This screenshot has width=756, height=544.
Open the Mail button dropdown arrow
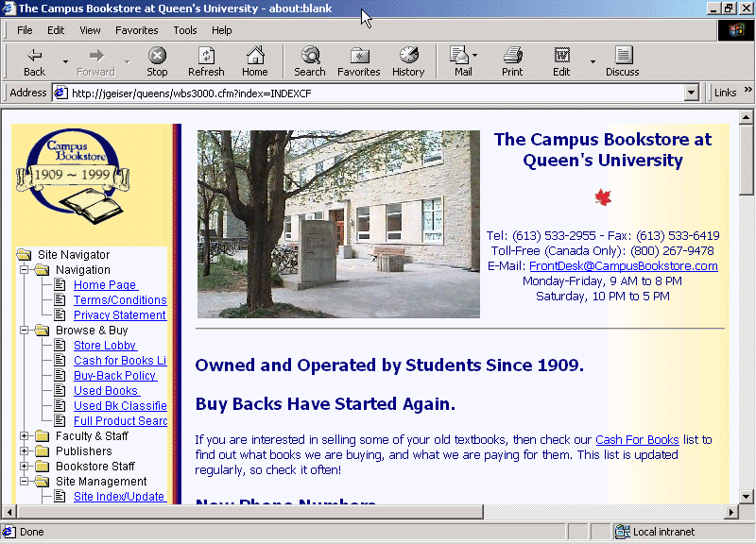tap(475, 55)
